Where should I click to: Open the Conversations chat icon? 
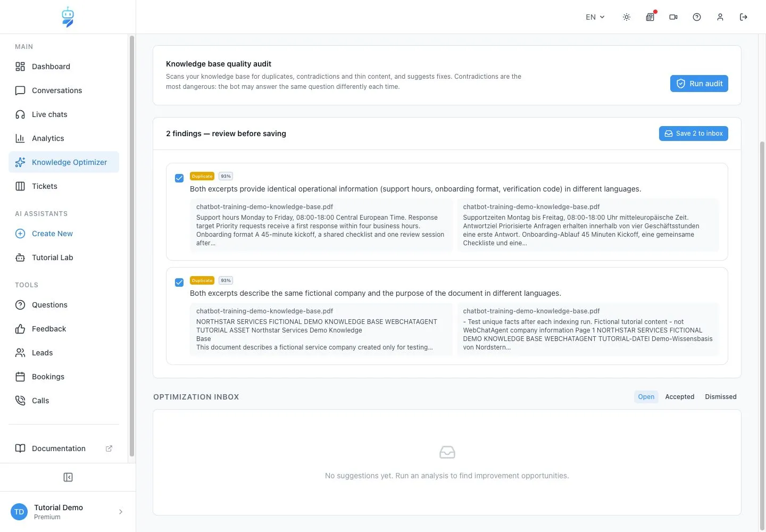pos(20,90)
